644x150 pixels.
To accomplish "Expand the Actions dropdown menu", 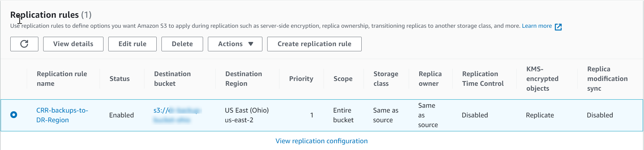I will click(x=235, y=44).
